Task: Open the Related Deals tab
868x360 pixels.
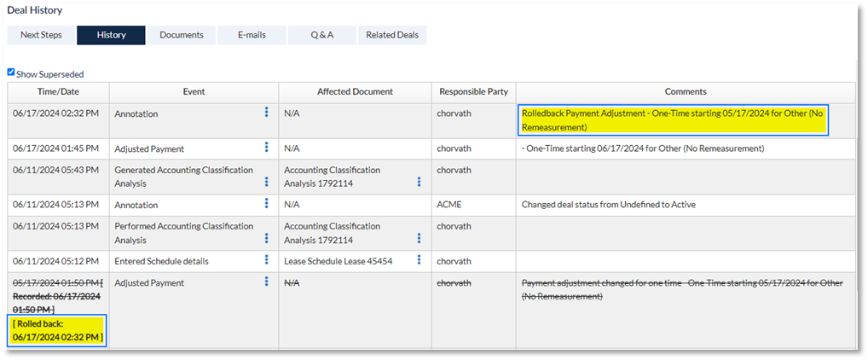Action: tap(392, 35)
